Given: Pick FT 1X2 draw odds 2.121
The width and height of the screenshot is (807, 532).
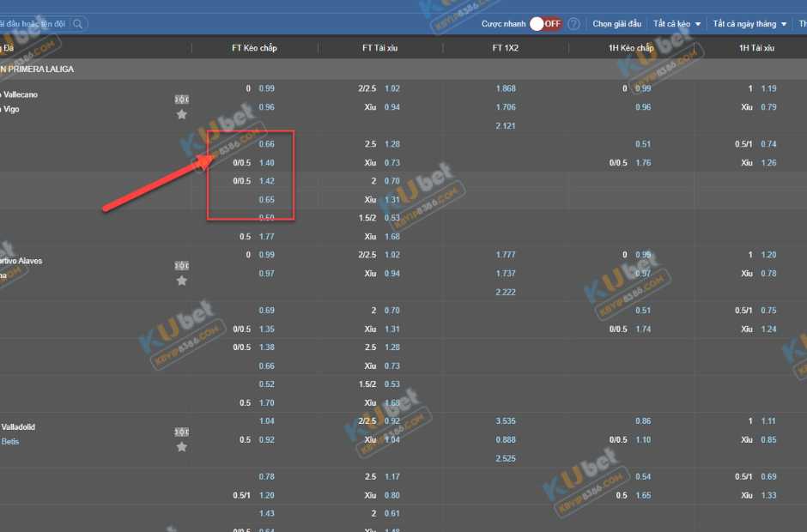Looking at the screenshot, I should coord(506,125).
